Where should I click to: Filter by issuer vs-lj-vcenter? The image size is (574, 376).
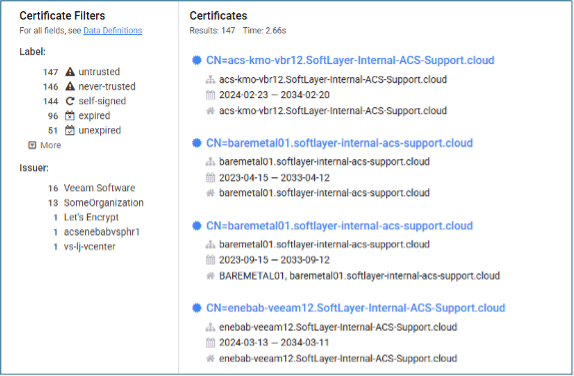pyautogui.click(x=89, y=246)
